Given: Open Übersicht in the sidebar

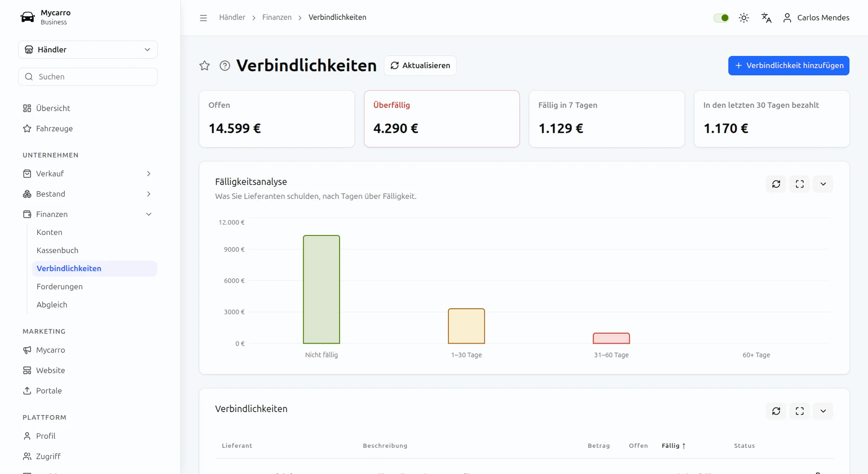Looking at the screenshot, I should (x=88, y=108).
